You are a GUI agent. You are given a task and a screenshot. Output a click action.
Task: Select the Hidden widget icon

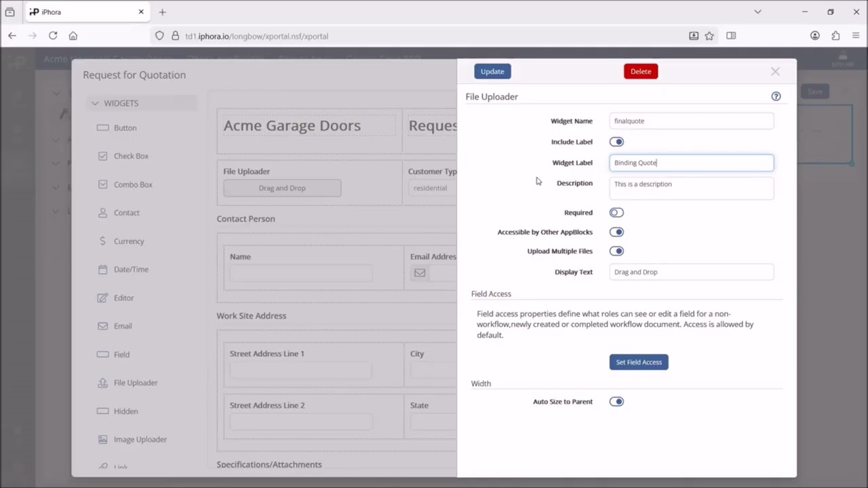click(102, 411)
